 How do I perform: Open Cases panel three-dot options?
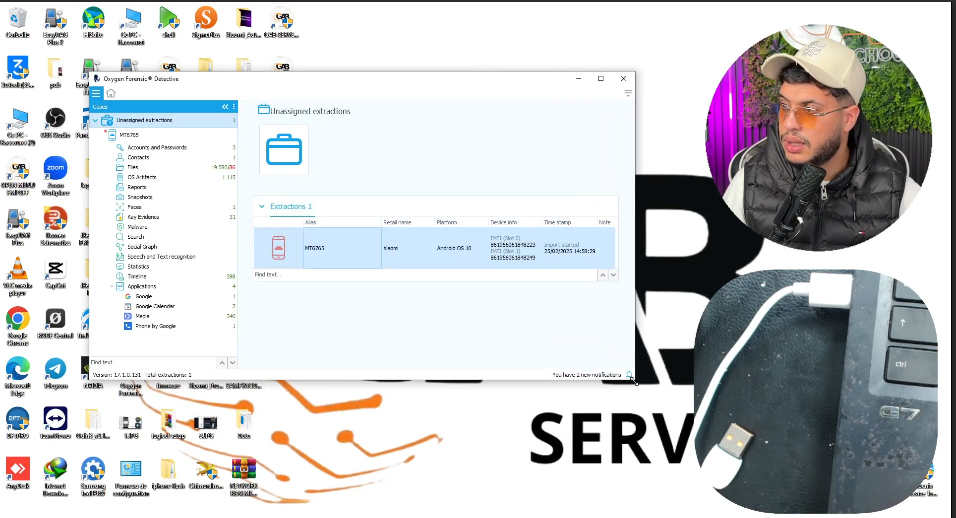234,107
